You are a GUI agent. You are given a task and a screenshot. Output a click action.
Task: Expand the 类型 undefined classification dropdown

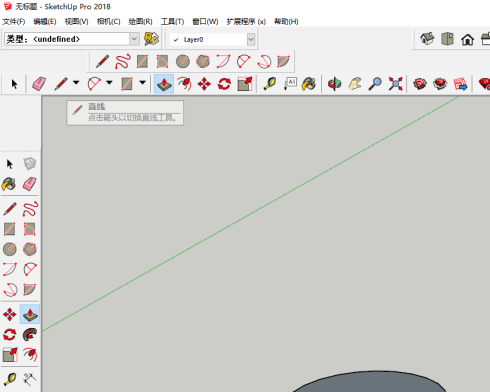134,39
